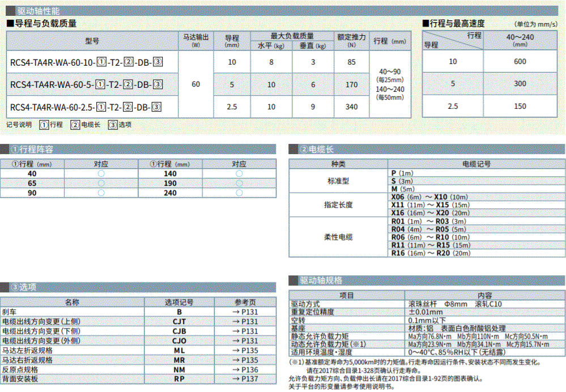Open reference page P137 for 背面安装板
This screenshot has height=392, width=566.
pyautogui.click(x=245, y=379)
